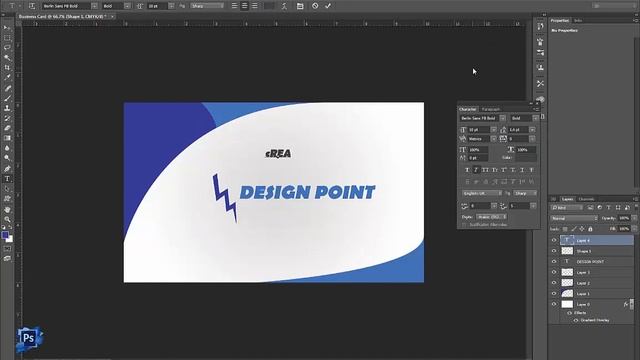Viewport: 640px width, 360px height.
Task: Left align text in options bar
Action: (x=234, y=6)
